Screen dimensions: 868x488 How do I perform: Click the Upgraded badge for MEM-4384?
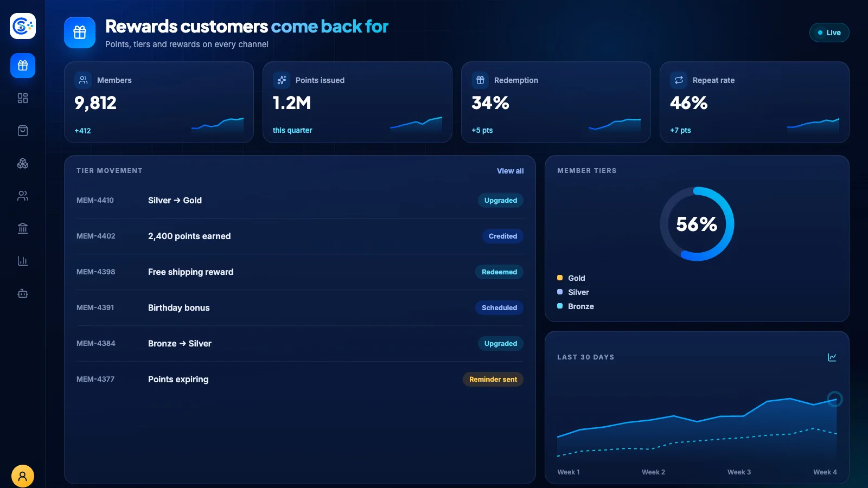(x=501, y=343)
